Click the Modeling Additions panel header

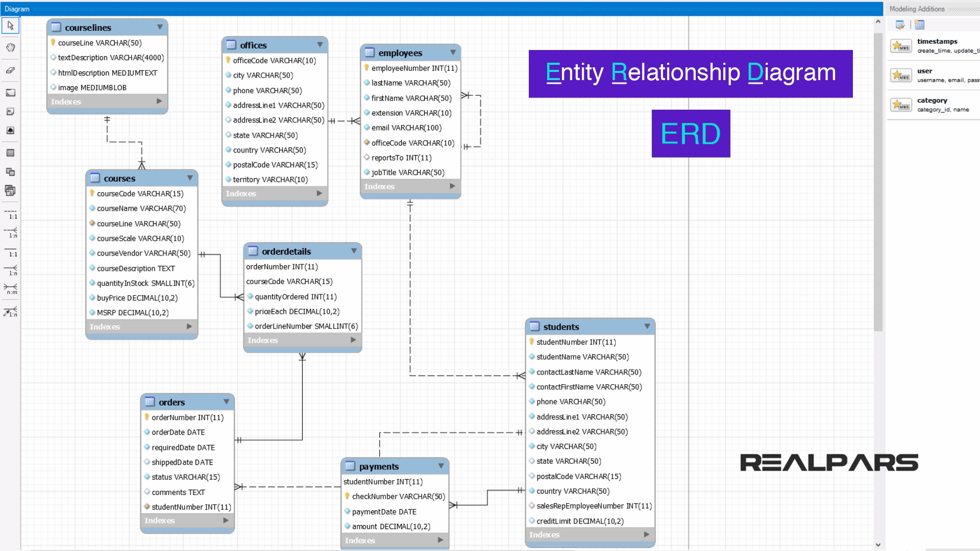point(917,9)
